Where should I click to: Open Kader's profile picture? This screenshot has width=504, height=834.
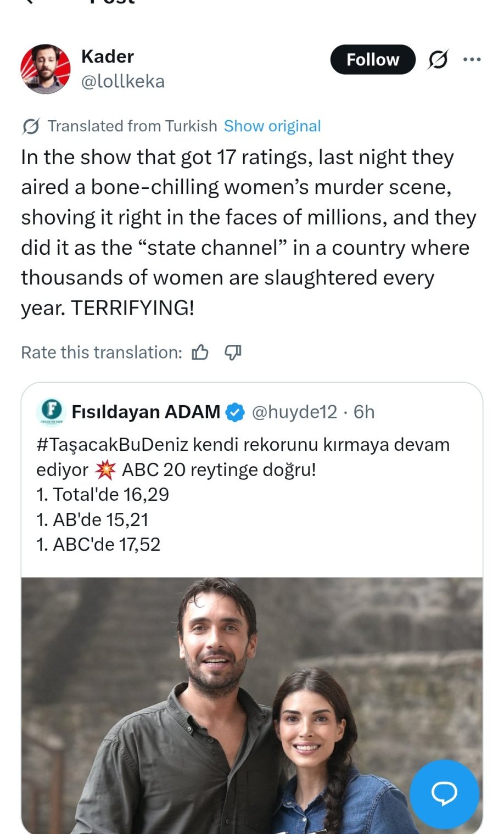pyautogui.click(x=46, y=69)
